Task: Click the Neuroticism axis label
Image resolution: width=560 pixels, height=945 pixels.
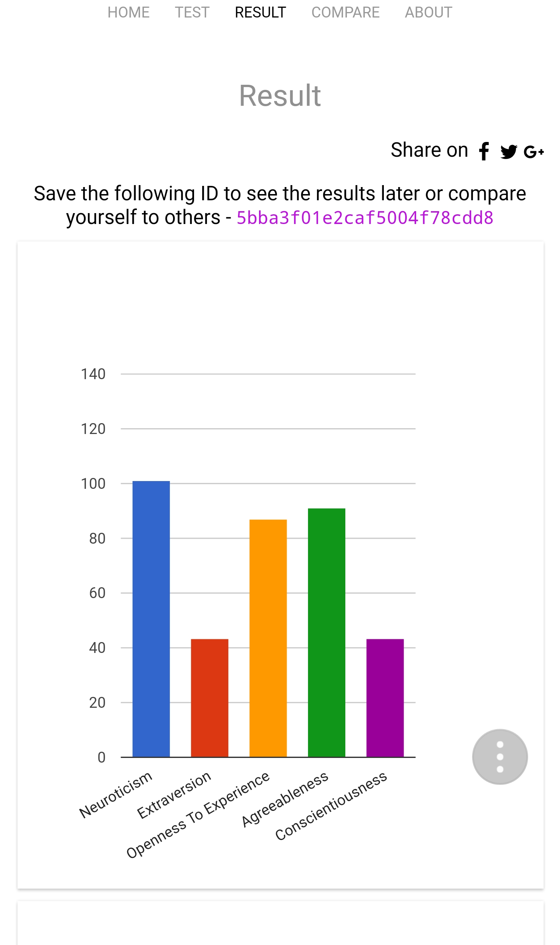Action: tap(115, 794)
